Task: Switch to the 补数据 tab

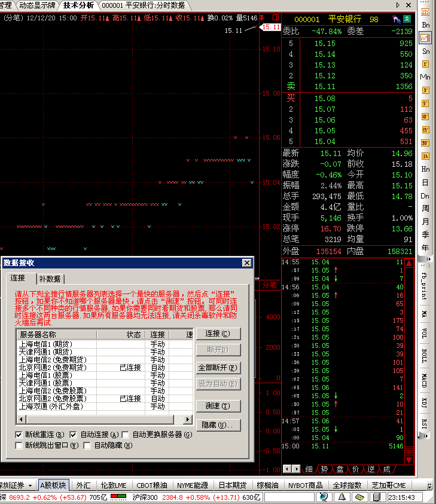Action: coord(50,279)
